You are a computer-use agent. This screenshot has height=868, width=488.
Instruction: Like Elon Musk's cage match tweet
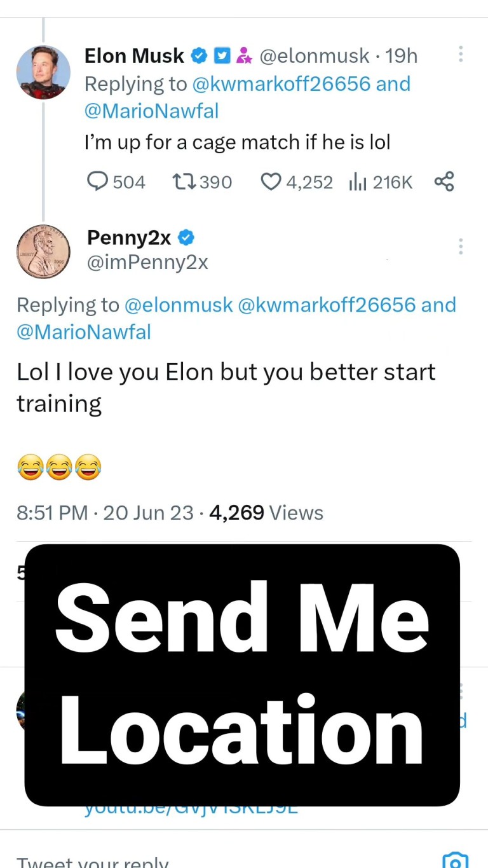[271, 183]
